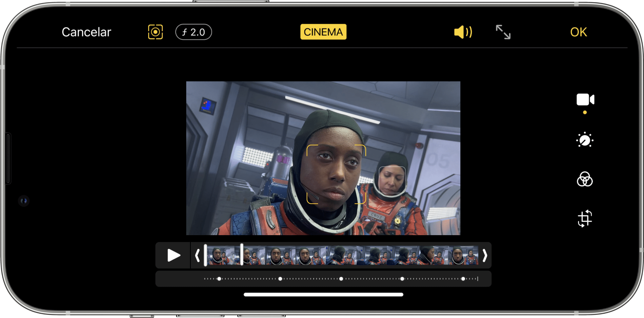
Task: Tap fourth focus point dot on track
Action: coord(402,279)
